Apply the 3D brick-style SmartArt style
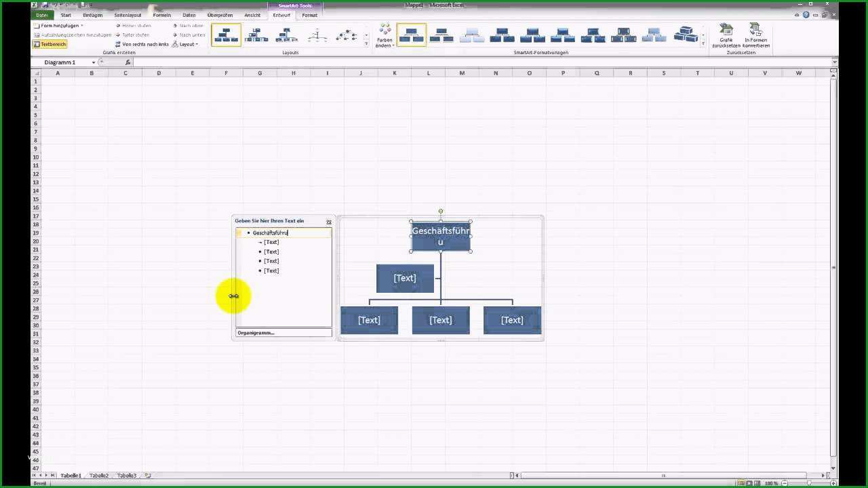868x488 pixels. pos(685,35)
